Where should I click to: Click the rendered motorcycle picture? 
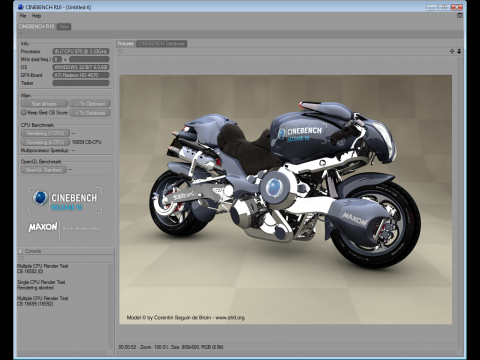286,199
